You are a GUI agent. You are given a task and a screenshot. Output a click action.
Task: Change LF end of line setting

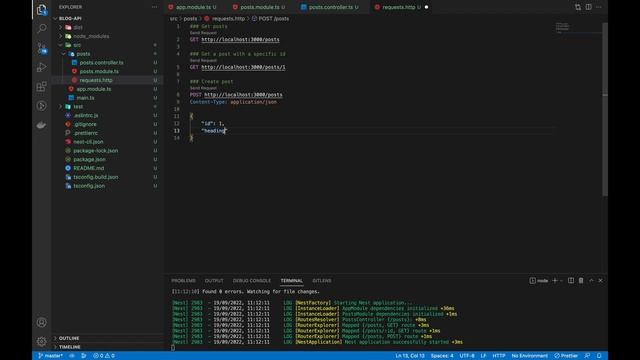click(483, 356)
